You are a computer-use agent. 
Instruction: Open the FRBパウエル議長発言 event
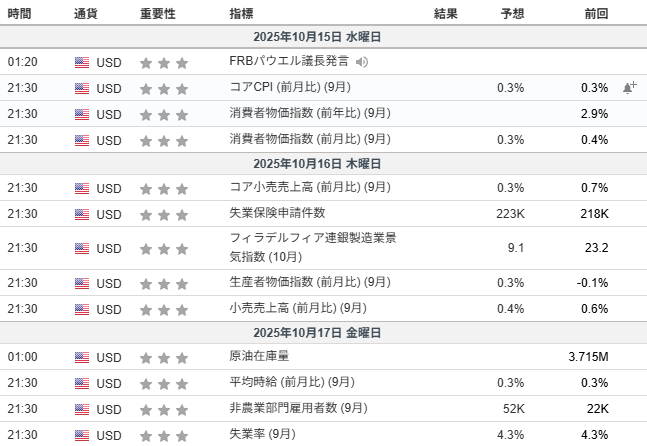coord(289,62)
